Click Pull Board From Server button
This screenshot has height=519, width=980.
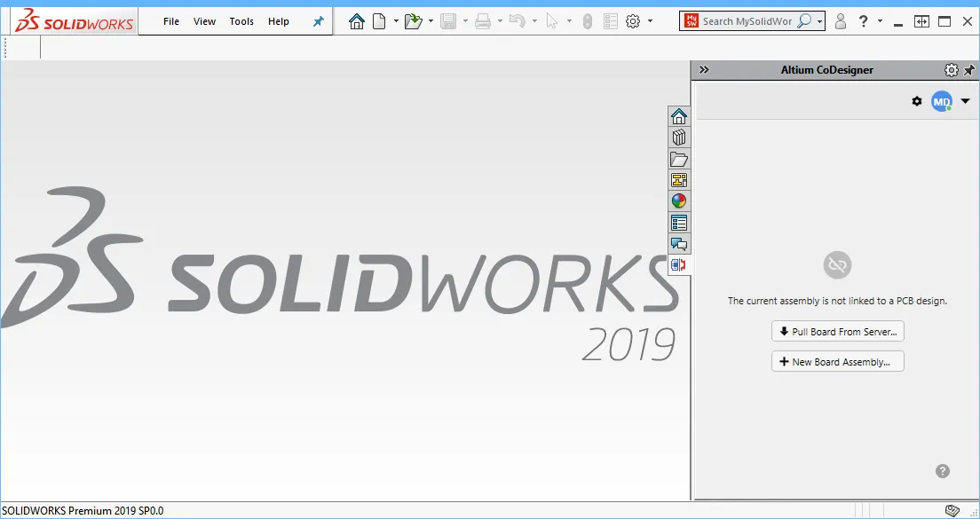coord(837,332)
